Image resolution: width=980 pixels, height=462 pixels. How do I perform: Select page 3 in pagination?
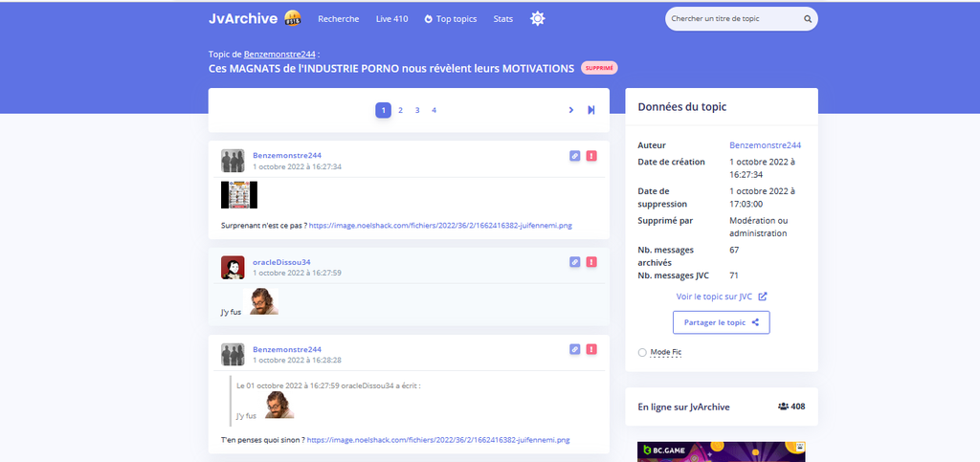pyautogui.click(x=417, y=110)
